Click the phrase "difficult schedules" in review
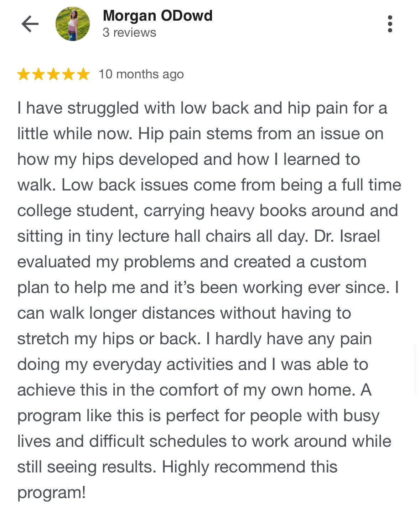 pos(157,441)
